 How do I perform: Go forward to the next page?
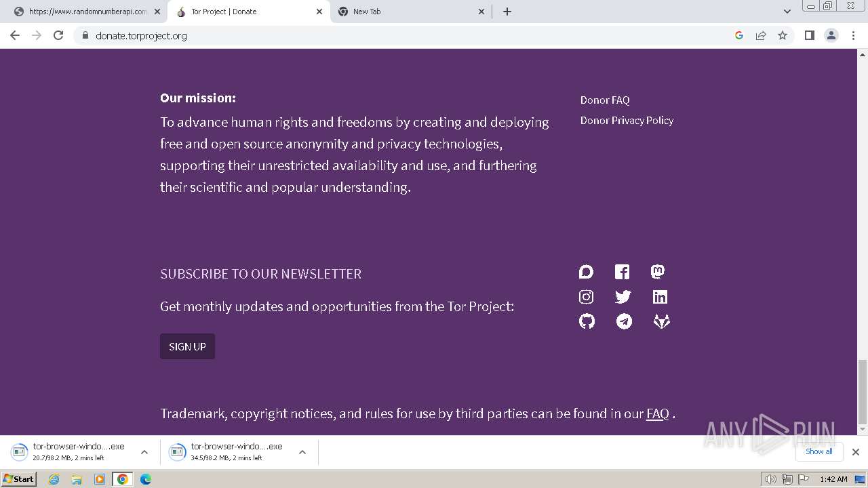pyautogui.click(x=37, y=35)
